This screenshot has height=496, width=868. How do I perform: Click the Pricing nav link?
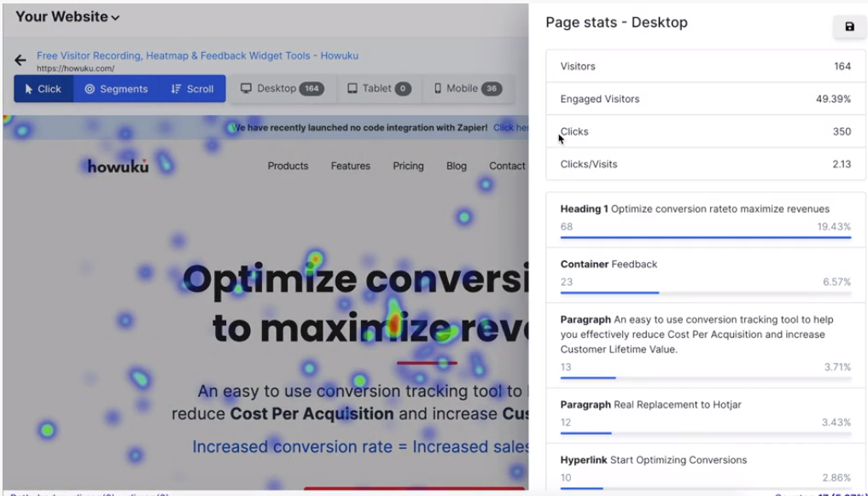[x=408, y=166]
